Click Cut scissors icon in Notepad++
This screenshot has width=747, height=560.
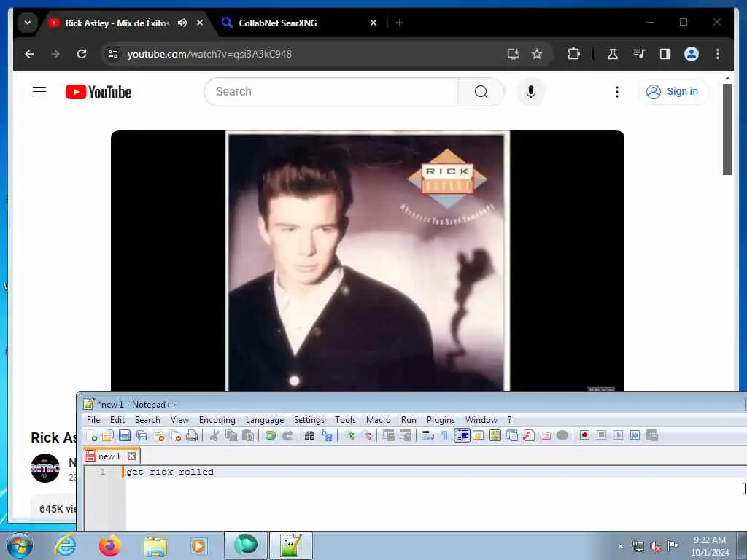pos(214,435)
